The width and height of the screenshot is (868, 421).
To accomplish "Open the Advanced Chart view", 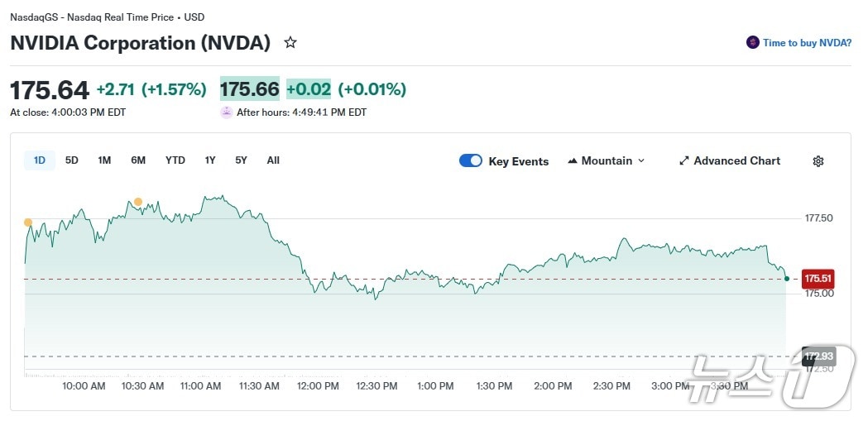I will [x=736, y=161].
